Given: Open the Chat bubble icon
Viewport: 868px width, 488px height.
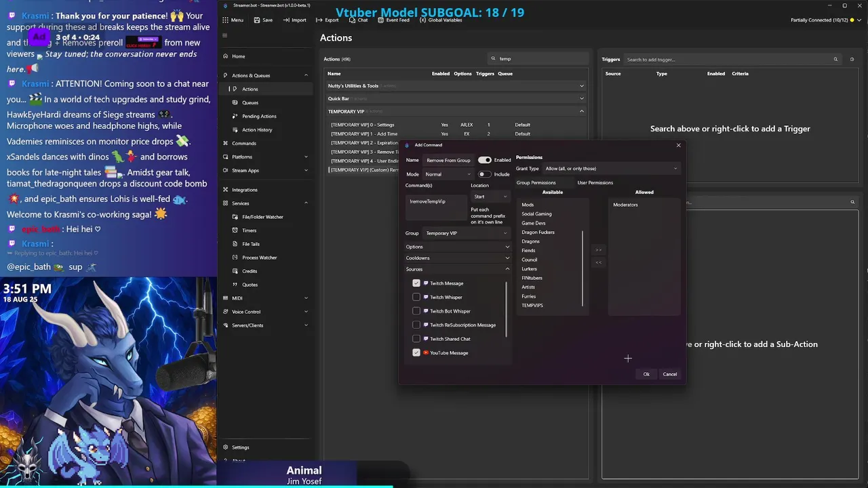Looking at the screenshot, I should (353, 20).
